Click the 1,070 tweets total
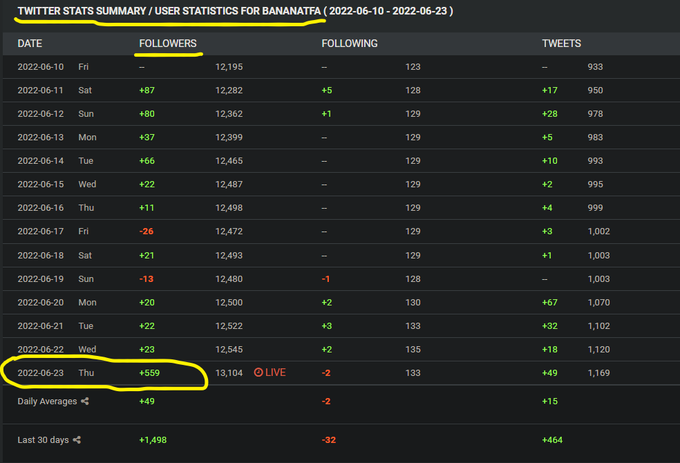Screen dimensions: 680x463 (x=598, y=302)
